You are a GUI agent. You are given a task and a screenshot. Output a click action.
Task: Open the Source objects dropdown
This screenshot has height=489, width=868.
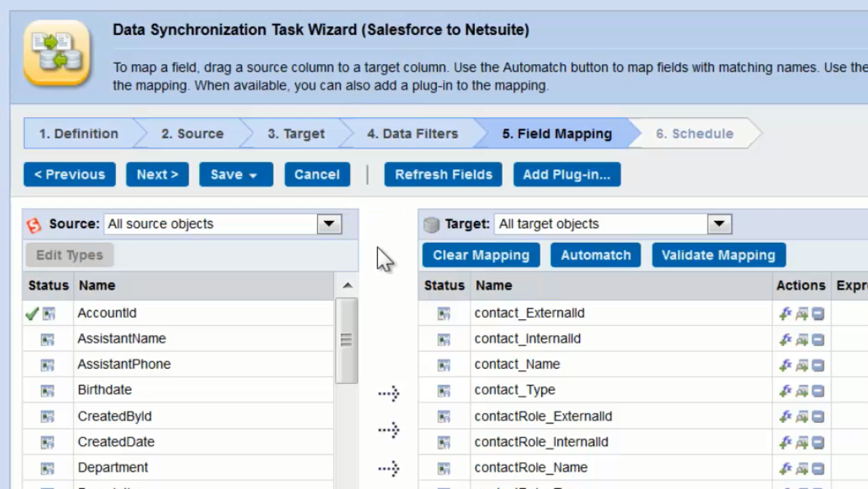329,224
